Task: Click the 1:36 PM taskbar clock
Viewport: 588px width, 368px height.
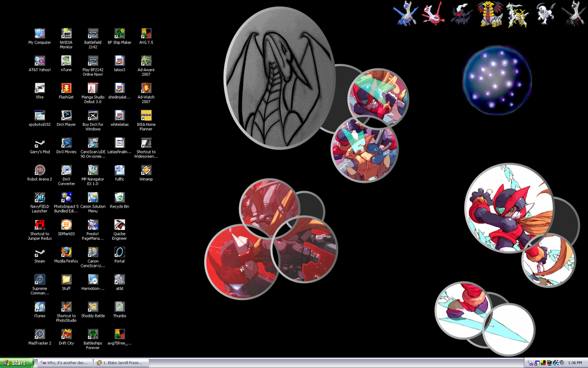Action: coord(575,363)
